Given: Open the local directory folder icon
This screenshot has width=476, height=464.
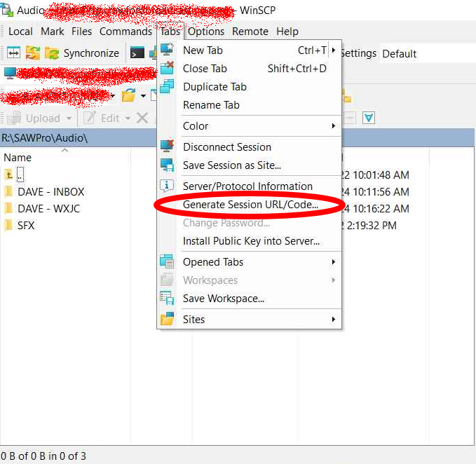Looking at the screenshot, I should coord(128,95).
